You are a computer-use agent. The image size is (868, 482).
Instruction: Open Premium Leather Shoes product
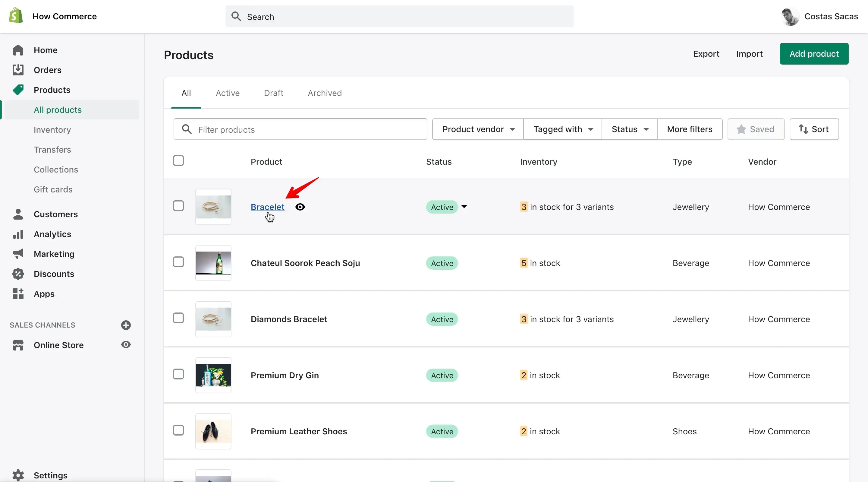pyautogui.click(x=299, y=431)
